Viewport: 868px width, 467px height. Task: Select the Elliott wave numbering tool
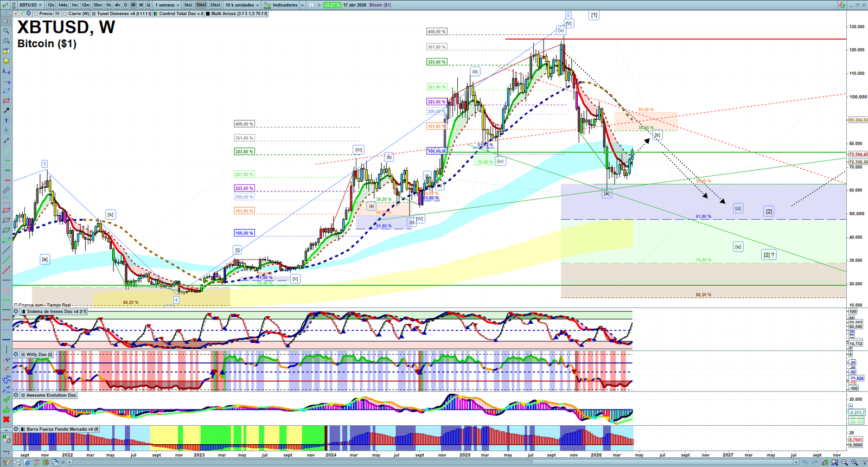(x=6, y=380)
